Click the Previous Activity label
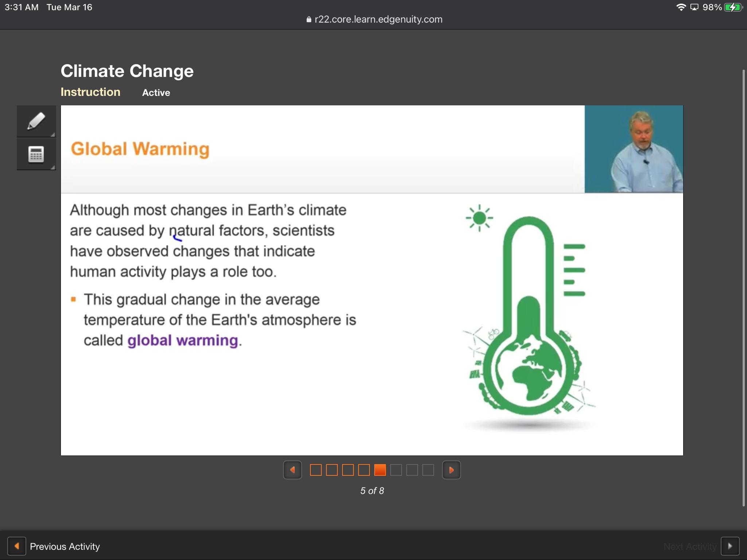This screenshot has height=560, width=747. click(65, 547)
